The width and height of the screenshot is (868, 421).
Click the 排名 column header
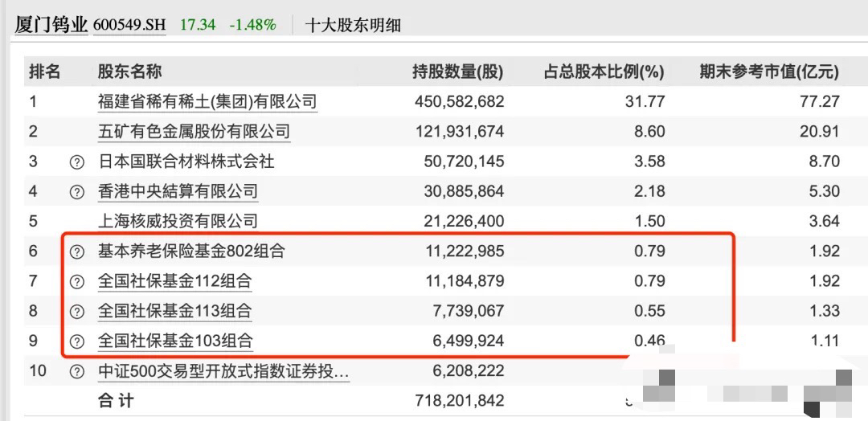coord(45,72)
